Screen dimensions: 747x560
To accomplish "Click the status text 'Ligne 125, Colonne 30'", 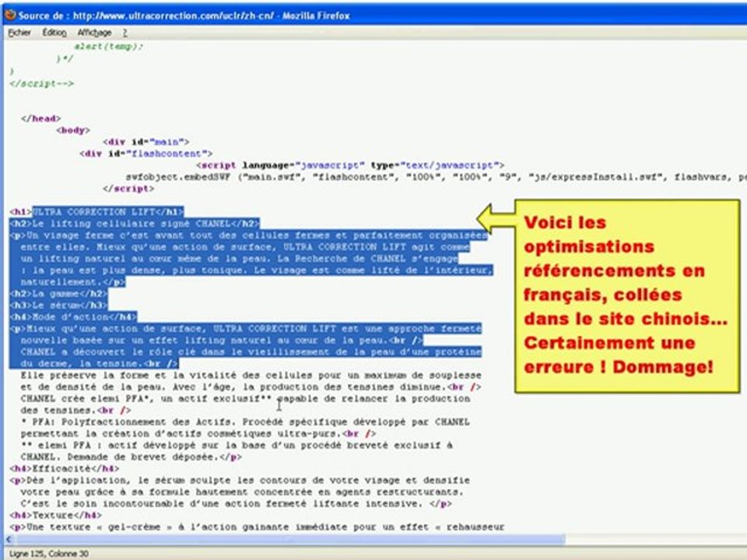I will (49, 554).
